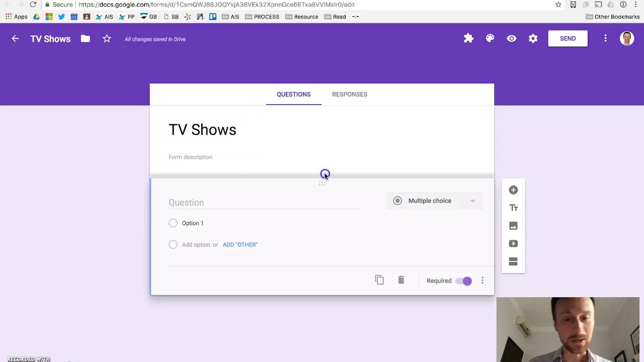
Task: Open the PP bookmark
Action: [x=127, y=17]
